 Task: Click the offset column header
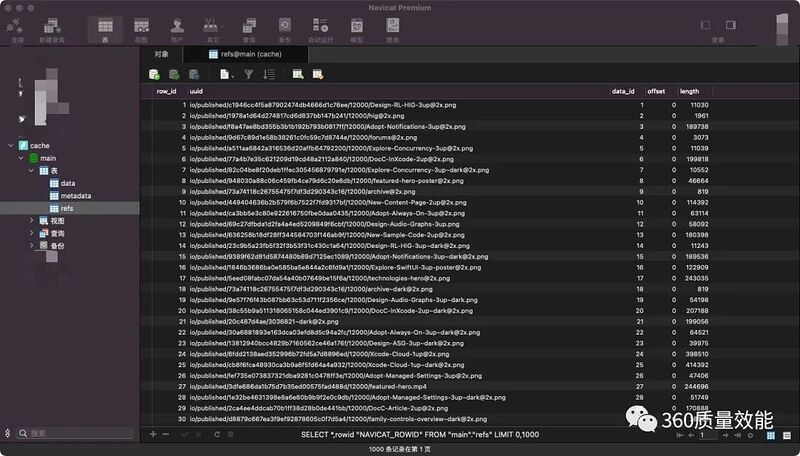click(656, 91)
